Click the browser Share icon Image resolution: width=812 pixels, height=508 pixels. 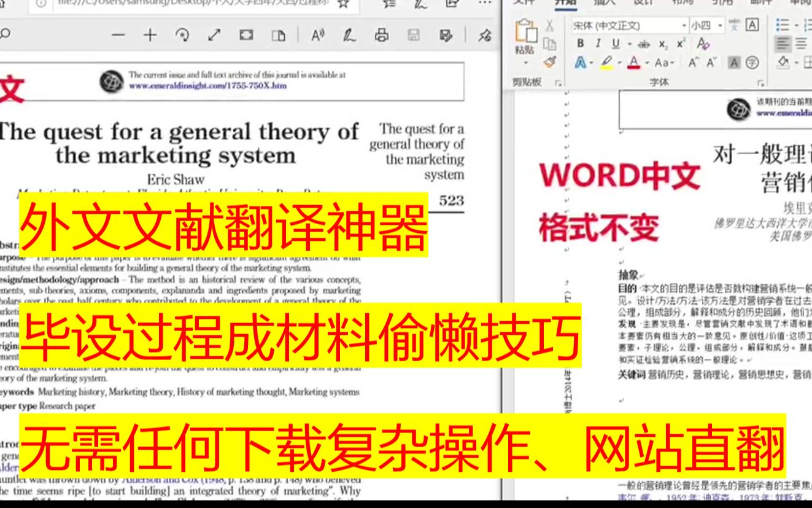click(452, 4)
